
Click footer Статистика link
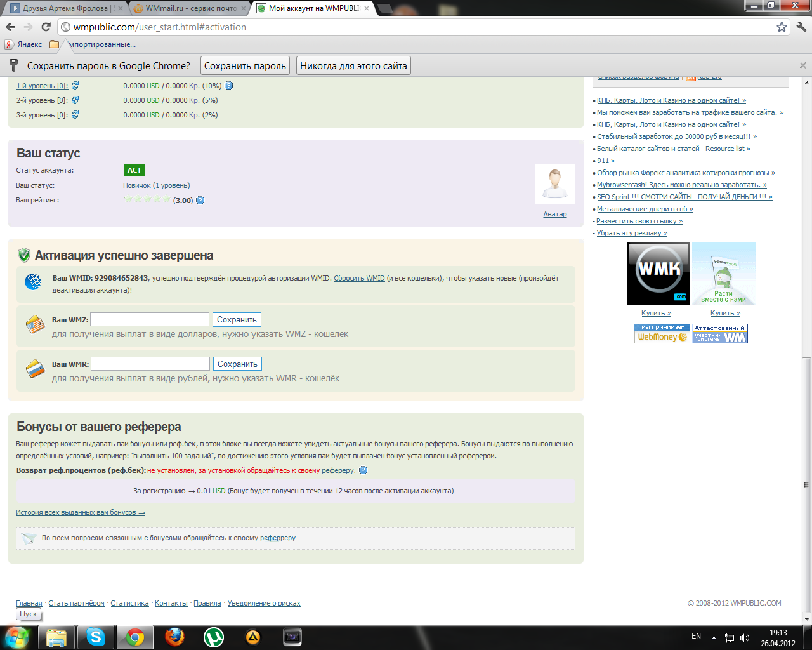(x=129, y=603)
